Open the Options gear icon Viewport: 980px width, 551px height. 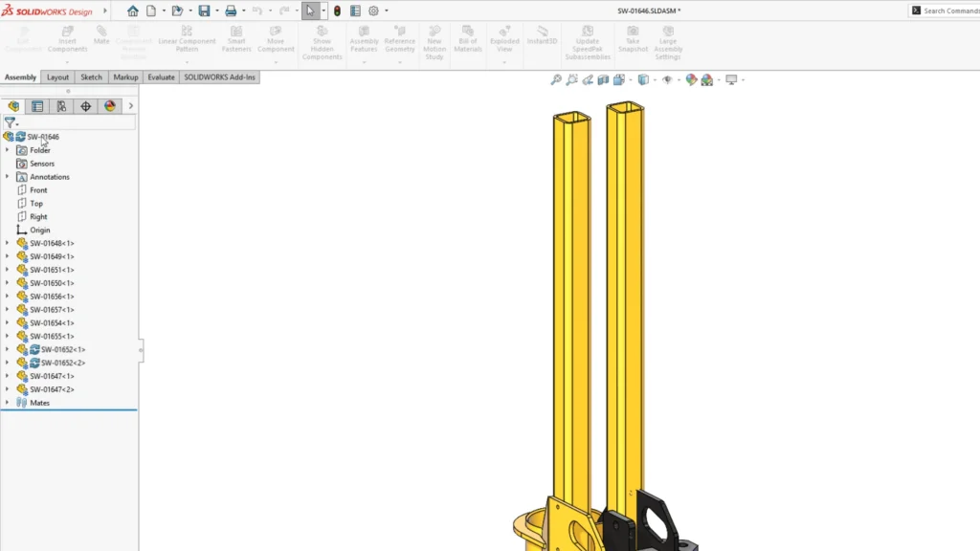tap(373, 11)
